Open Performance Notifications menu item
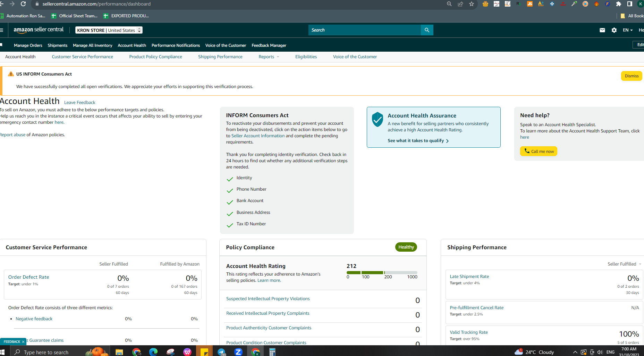The image size is (644, 356). point(176,45)
